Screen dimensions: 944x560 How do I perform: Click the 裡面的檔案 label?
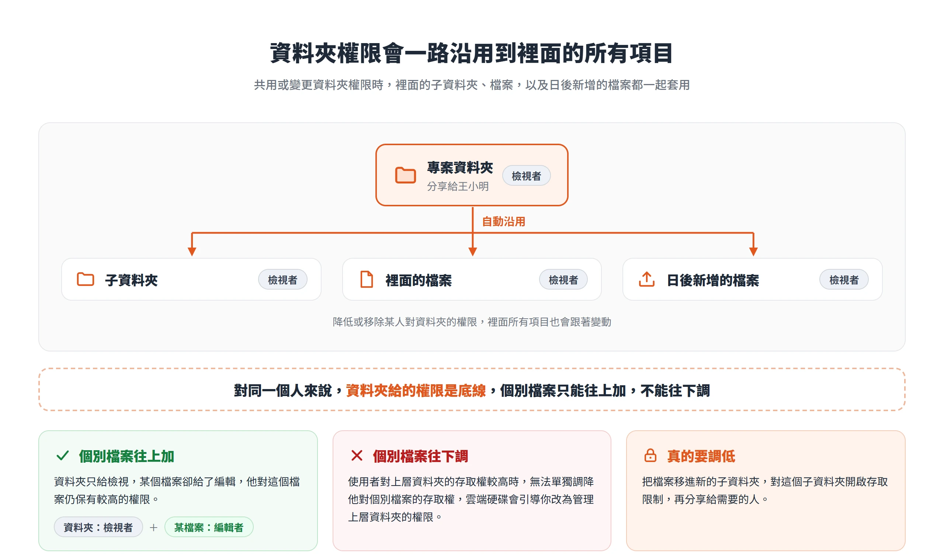click(419, 280)
